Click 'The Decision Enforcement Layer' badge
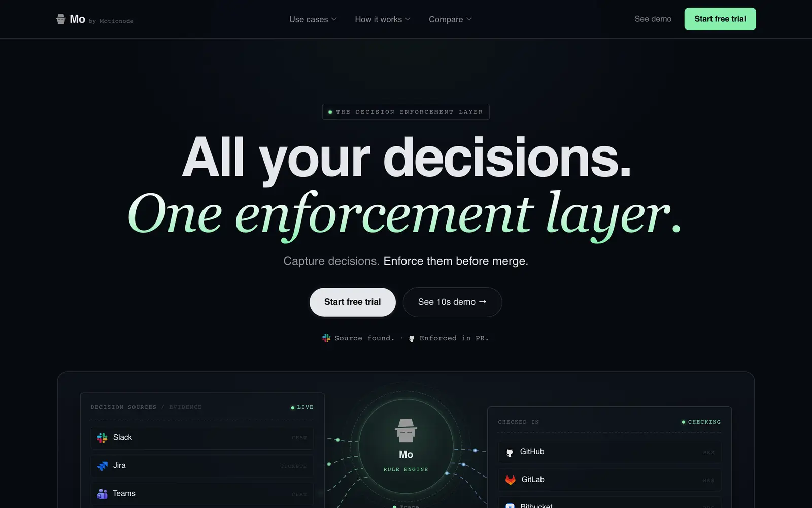 [x=406, y=112]
